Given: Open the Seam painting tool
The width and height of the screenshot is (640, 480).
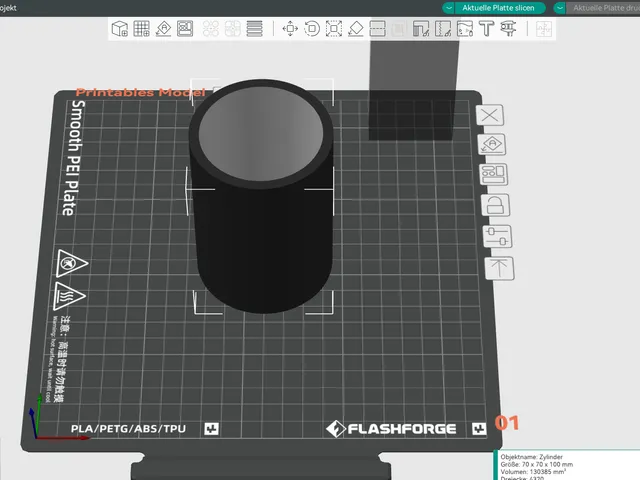Looking at the screenshot, I should coord(443,29).
